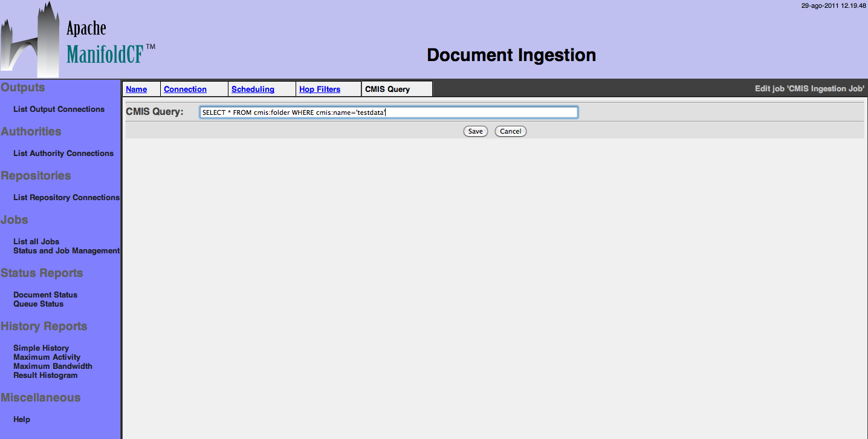Select the CMIS Query tab
The width and height of the screenshot is (868, 439).
(387, 89)
